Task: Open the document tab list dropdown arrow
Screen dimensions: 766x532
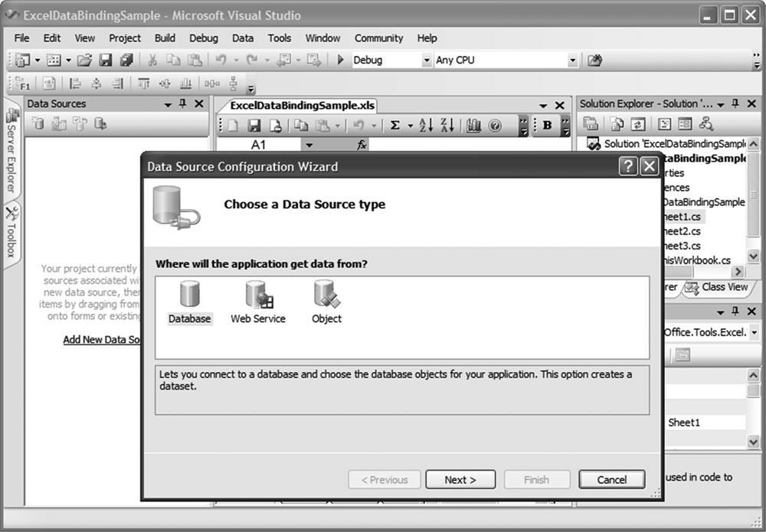Action: tap(543, 106)
